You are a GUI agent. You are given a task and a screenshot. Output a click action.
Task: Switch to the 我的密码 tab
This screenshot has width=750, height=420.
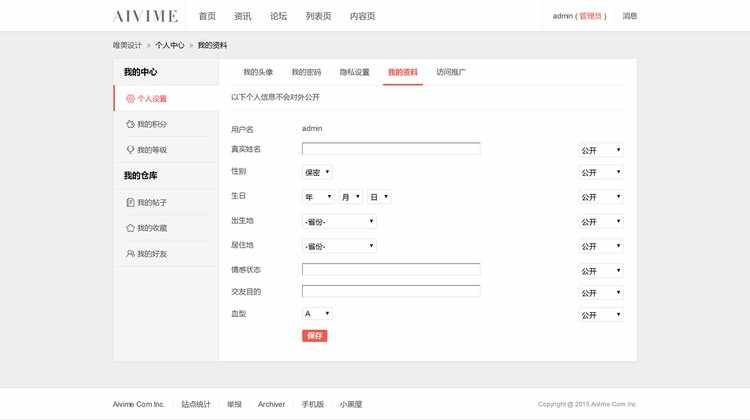(x=306, y=72)
